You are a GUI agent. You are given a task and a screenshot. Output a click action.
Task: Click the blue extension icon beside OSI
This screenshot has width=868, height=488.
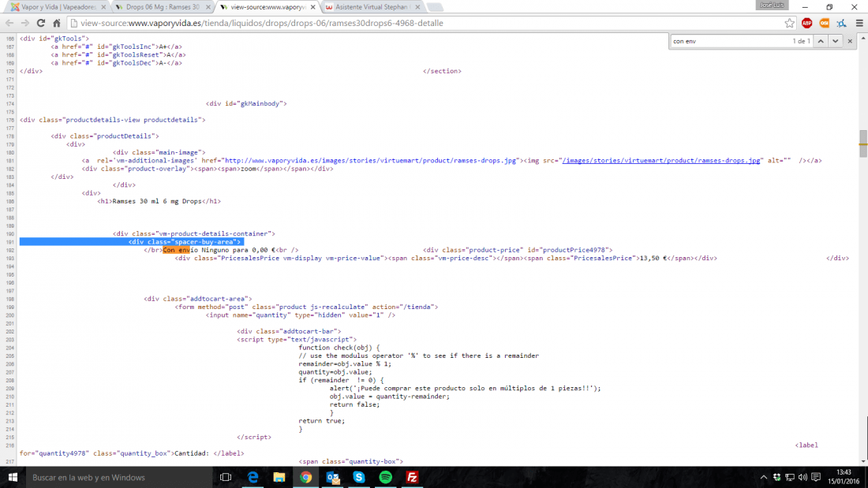[x=841, y=23]
